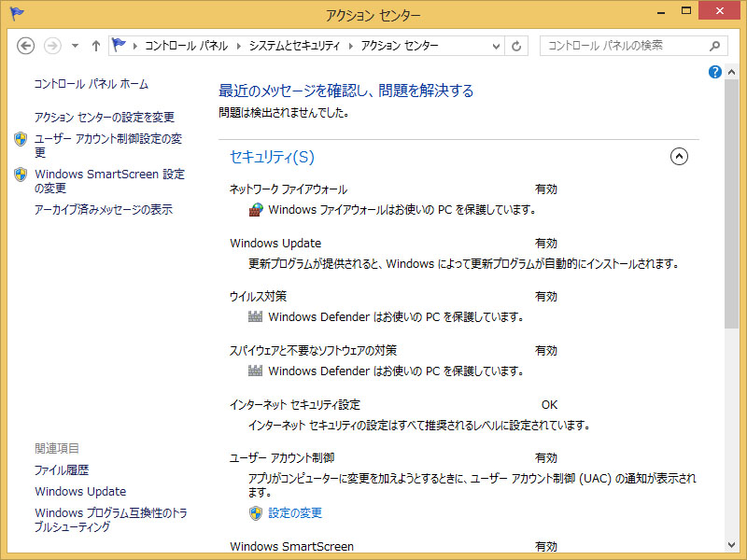Go up one level with the up arrow

(96, 46)
